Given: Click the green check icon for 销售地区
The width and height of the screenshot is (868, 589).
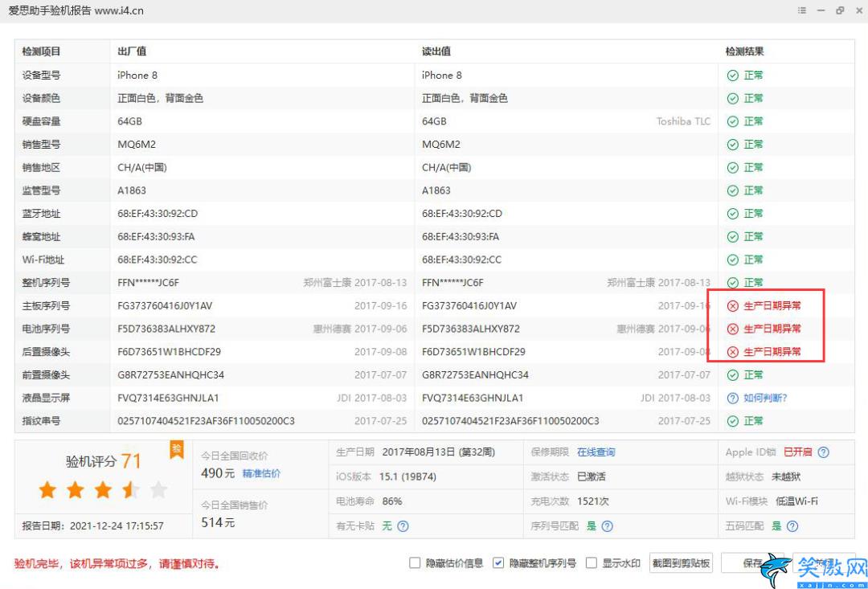Looking at the screenshot, I should (733, 167).
